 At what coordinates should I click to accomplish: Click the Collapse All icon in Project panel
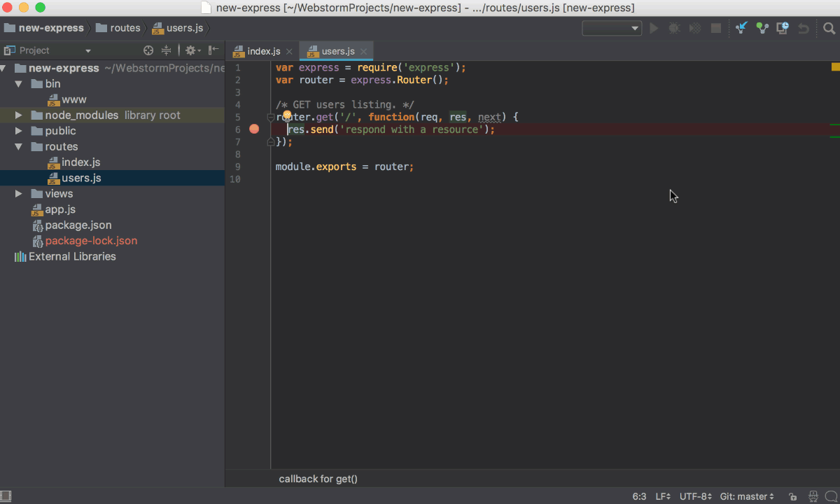pyautogui.click(x=167, y=50)
